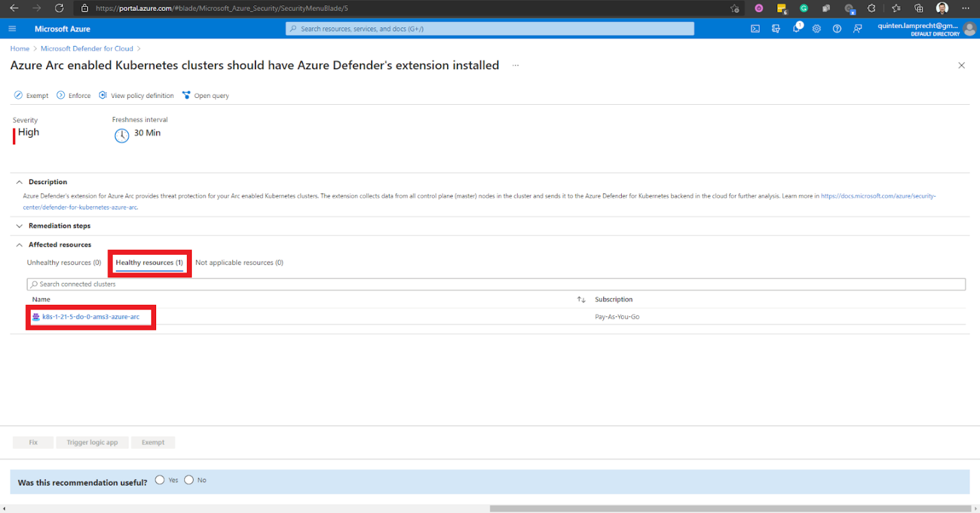980x513 pixels.
Task: Select Yes for recommendation useful
Action: coord(160,480)
